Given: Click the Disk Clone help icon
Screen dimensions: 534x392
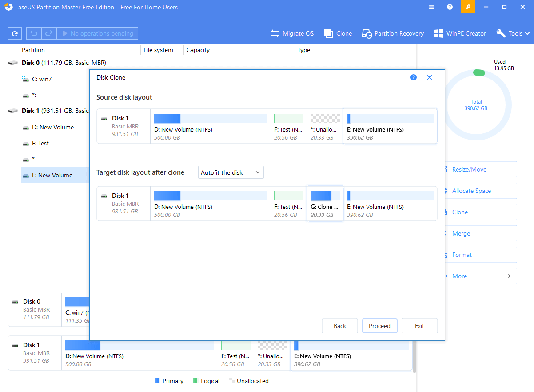Looking at the screenshot, I should point(414,77).
